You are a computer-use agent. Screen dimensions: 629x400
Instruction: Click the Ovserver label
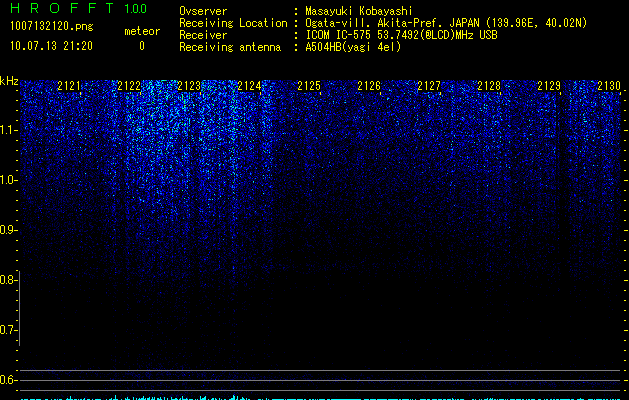coord(203,11)
